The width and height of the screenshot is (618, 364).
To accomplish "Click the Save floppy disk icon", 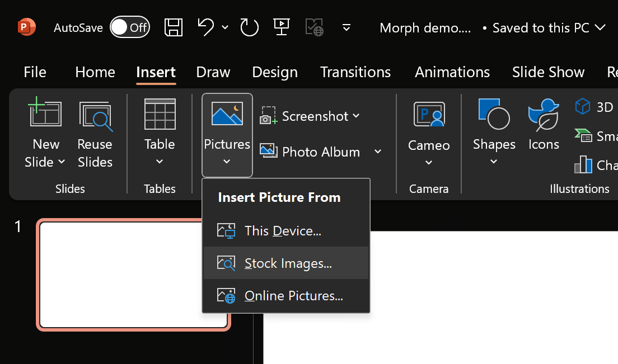I will pos(174,27).
